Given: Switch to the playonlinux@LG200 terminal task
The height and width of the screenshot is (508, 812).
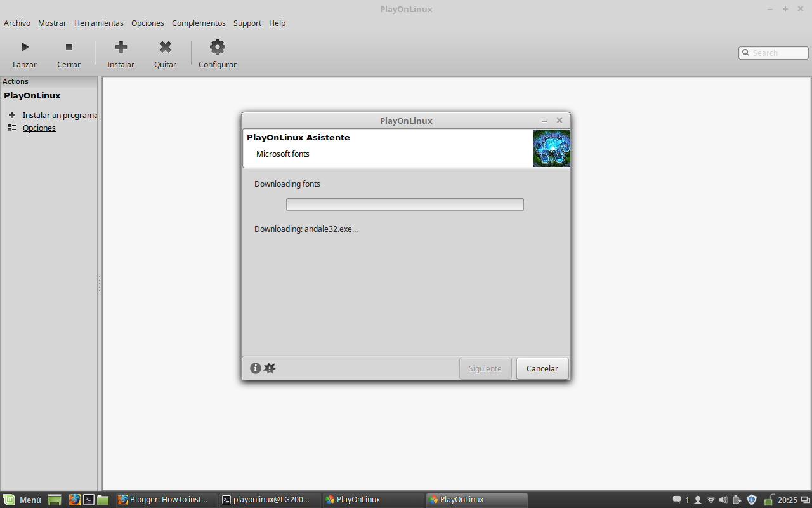Looking at the screenshot, I should pos(269,500).
